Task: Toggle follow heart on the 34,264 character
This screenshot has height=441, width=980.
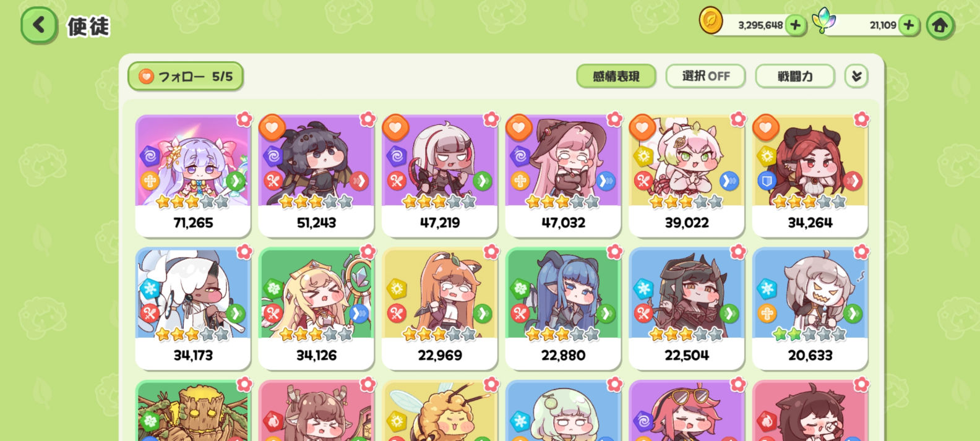Action: (765, 128)
